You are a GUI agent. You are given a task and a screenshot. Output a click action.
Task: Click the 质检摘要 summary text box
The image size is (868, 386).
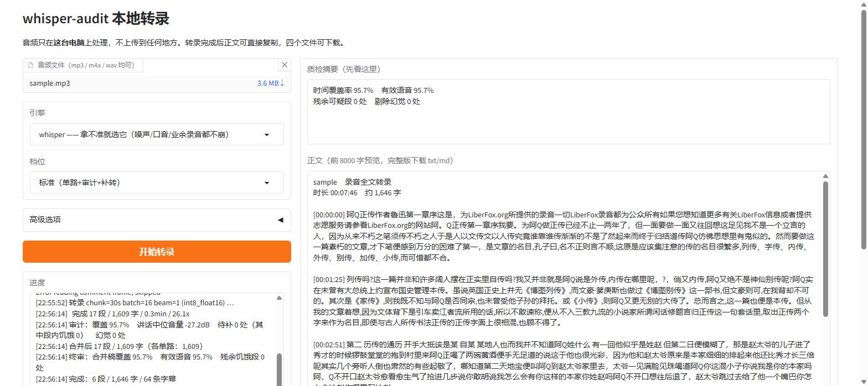tap(569, 112)
